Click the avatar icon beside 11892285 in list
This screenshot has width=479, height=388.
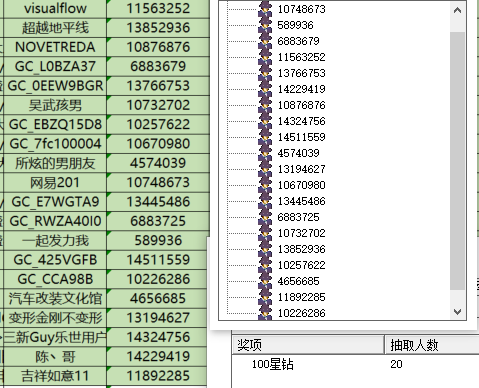(265, 297)
